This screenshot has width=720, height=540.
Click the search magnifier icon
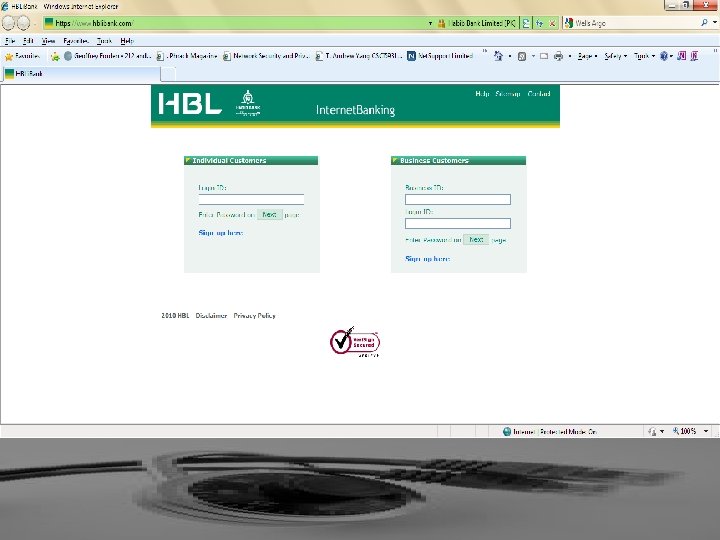[704, 22]
